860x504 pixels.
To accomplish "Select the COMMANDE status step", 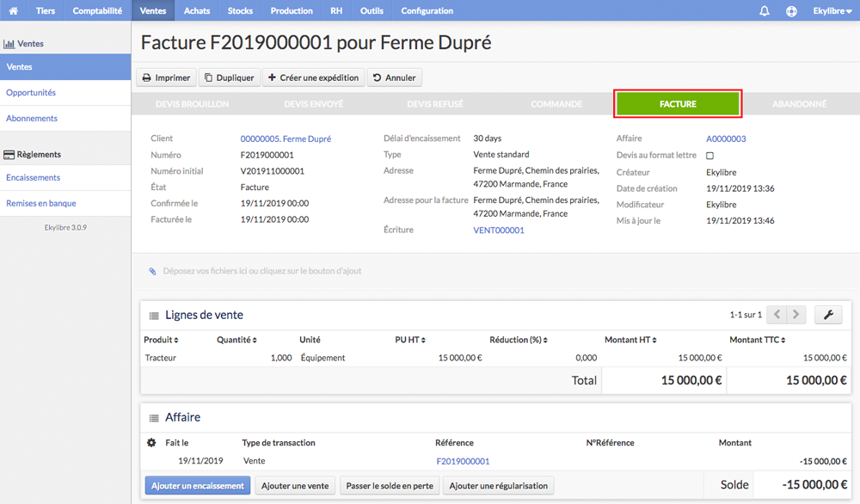I will [556, 104].
